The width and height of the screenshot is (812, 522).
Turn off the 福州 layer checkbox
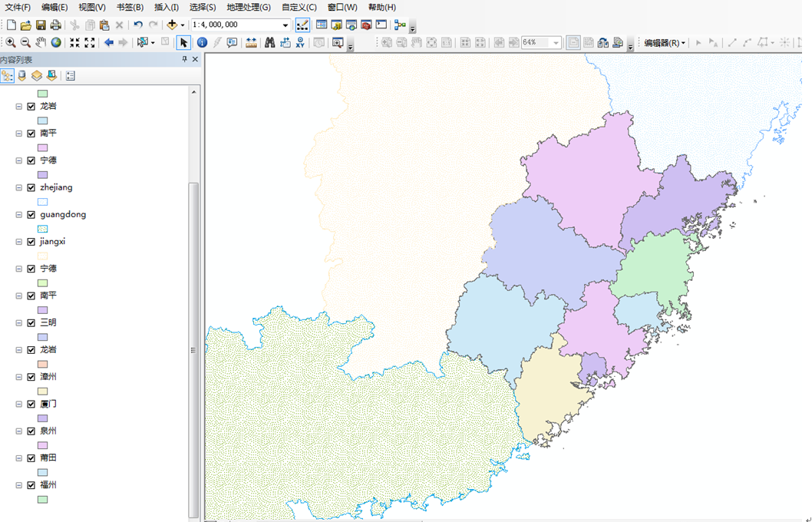point(31,485)
